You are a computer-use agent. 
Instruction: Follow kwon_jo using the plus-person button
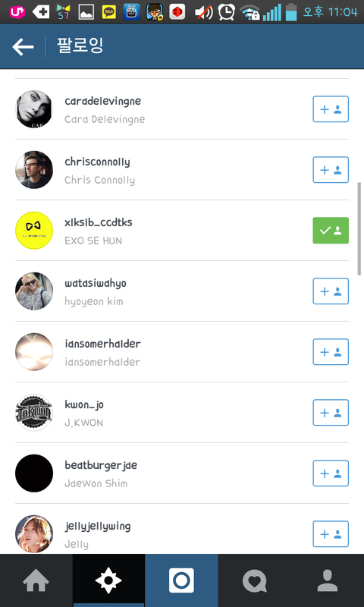pos(331,413)
